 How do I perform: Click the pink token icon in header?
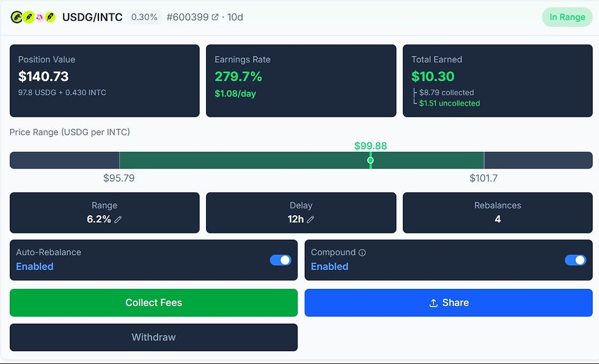pos(39,17)
